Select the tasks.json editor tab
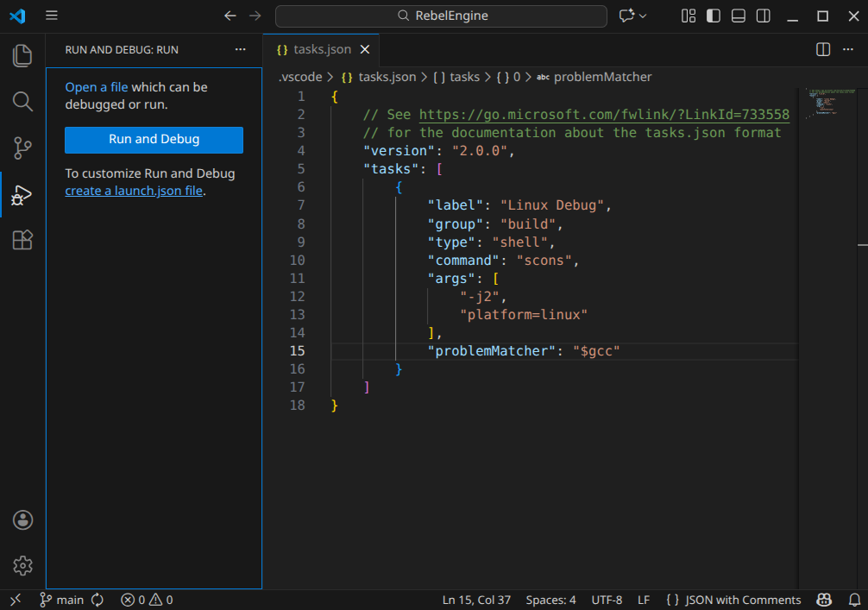 click(321, 50)
